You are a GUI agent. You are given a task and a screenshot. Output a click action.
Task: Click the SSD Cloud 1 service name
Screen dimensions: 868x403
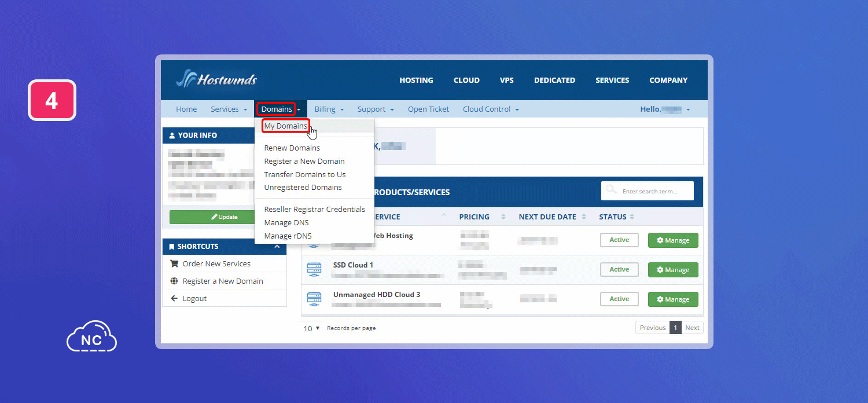pos(353,265)
